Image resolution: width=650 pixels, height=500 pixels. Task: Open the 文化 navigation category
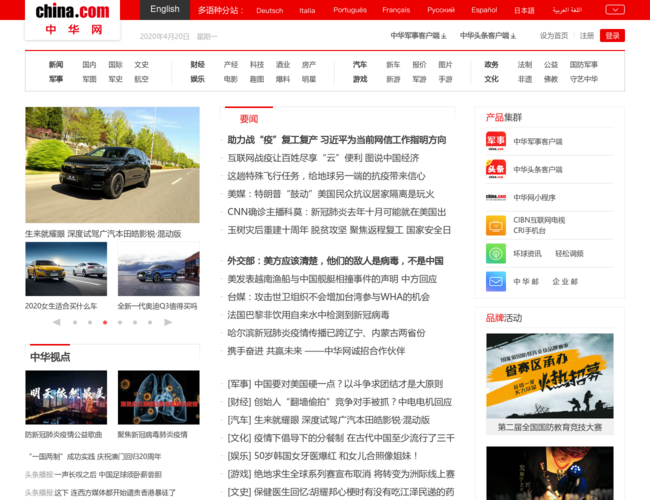pyautogui.click(x=491, y=79)
